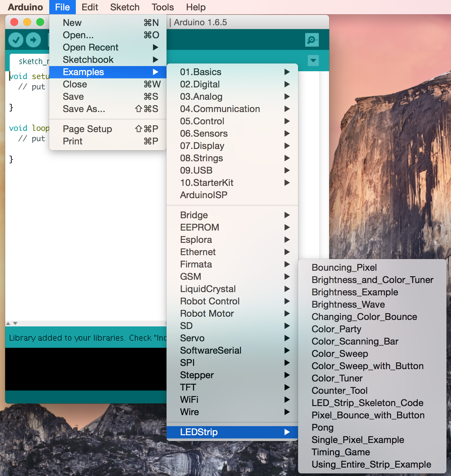Viewport: 451px width, 476px height.
Task: Choose Save As... menu item
Action: (x=108, y=109)
